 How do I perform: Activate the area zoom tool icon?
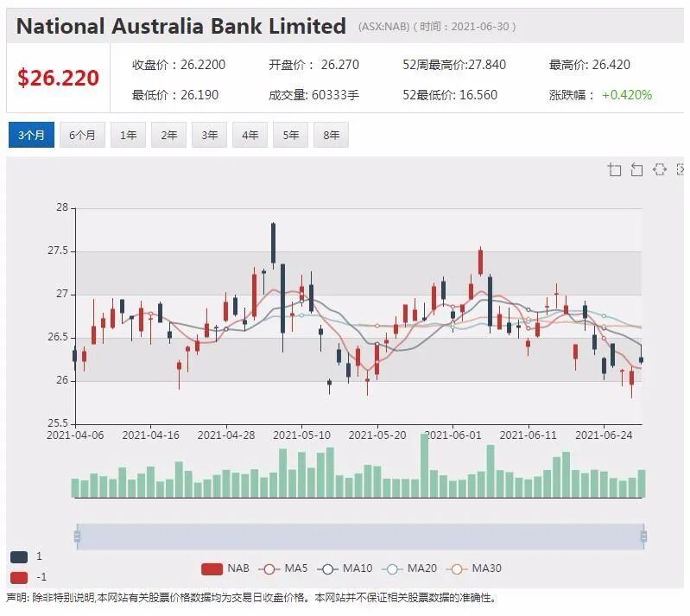tap(614, 169)
